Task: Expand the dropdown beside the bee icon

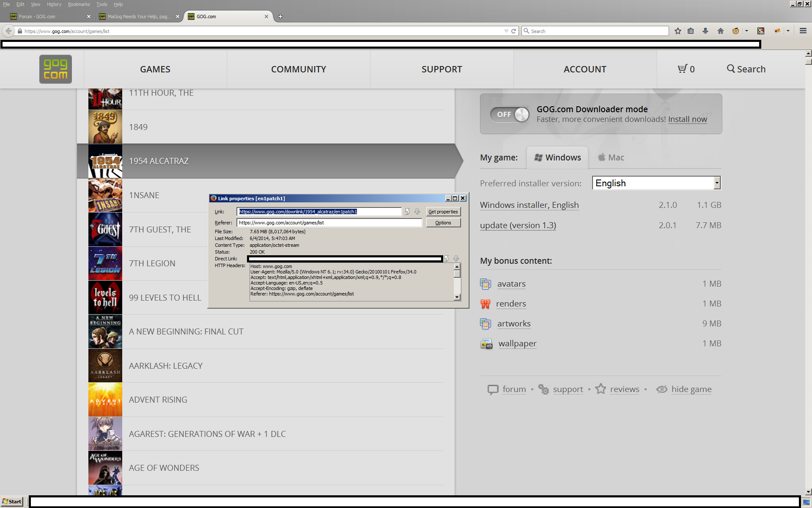Action: (788, 31)
